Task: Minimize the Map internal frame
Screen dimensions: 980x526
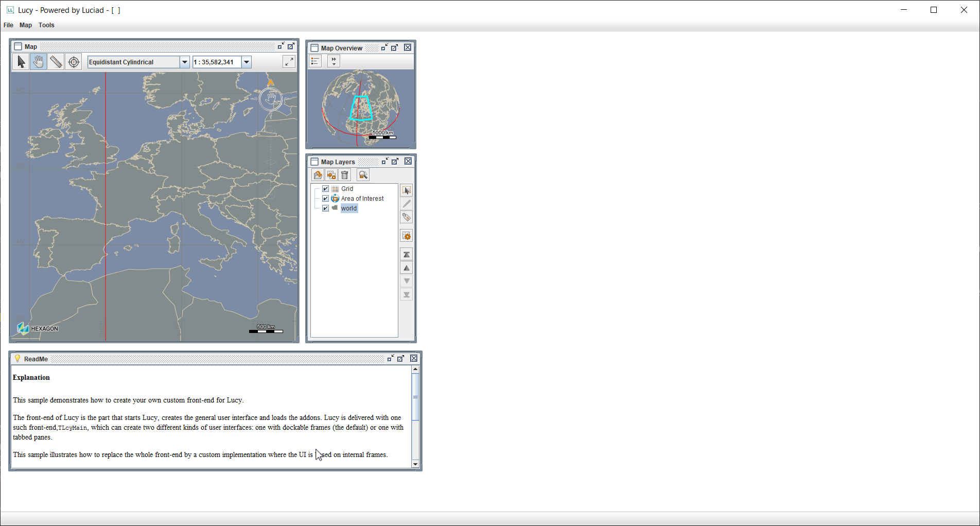Action: [281, 46]
